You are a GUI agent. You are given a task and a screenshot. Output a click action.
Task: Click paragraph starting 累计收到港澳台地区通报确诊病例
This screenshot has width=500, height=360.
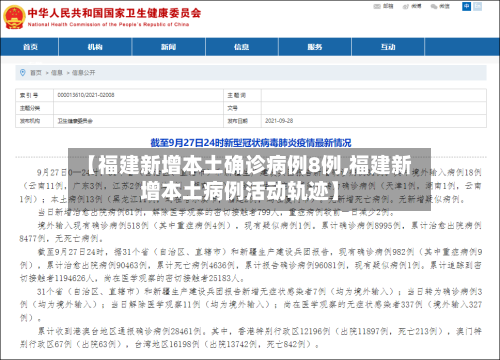pos(250,338)
